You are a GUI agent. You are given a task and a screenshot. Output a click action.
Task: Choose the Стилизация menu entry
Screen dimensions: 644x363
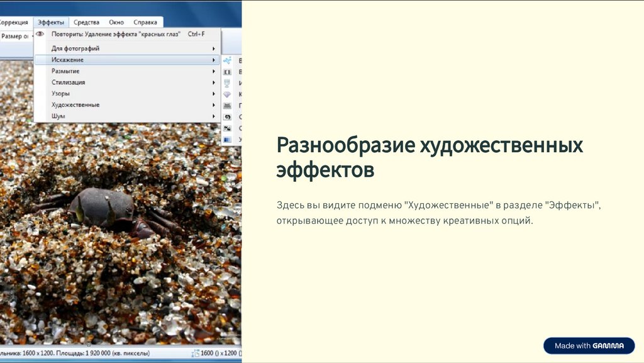68,82
